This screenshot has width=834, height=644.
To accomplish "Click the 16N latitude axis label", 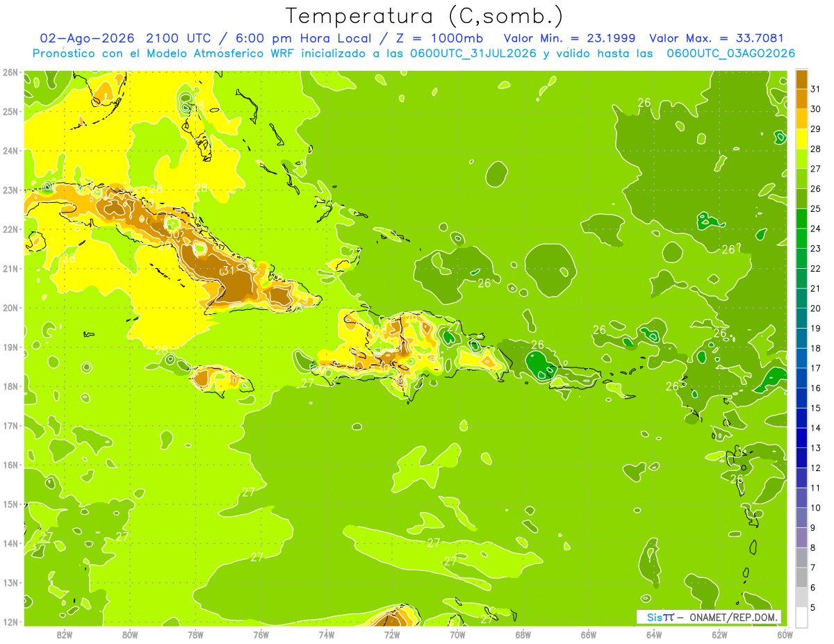I will [x=10, y=465].
